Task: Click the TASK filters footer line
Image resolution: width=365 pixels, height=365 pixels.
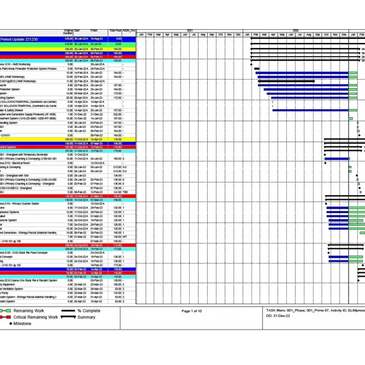Action: (315, 311)
